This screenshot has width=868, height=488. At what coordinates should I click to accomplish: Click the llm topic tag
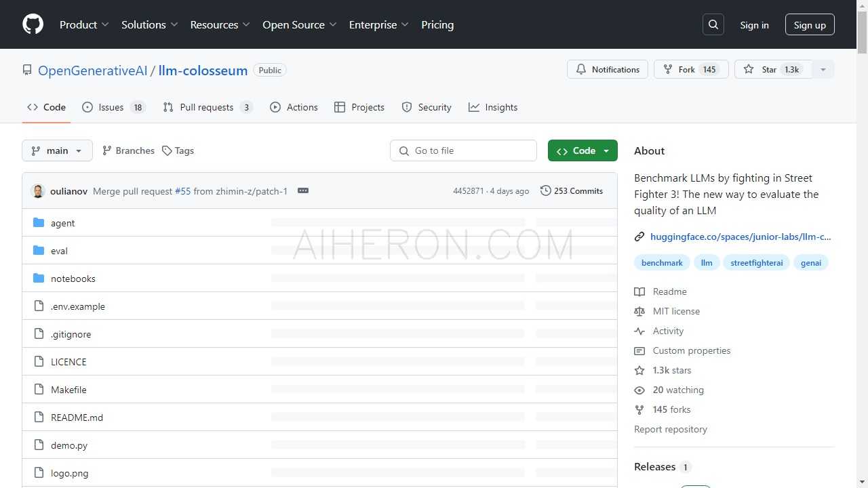pos(707,263)
